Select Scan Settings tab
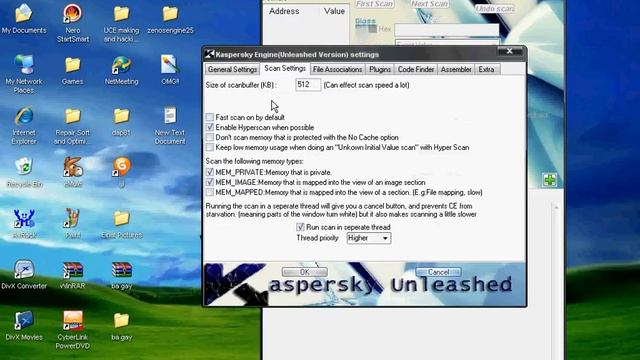This screenshot has width=640, height=360. [x=285, y=69]
